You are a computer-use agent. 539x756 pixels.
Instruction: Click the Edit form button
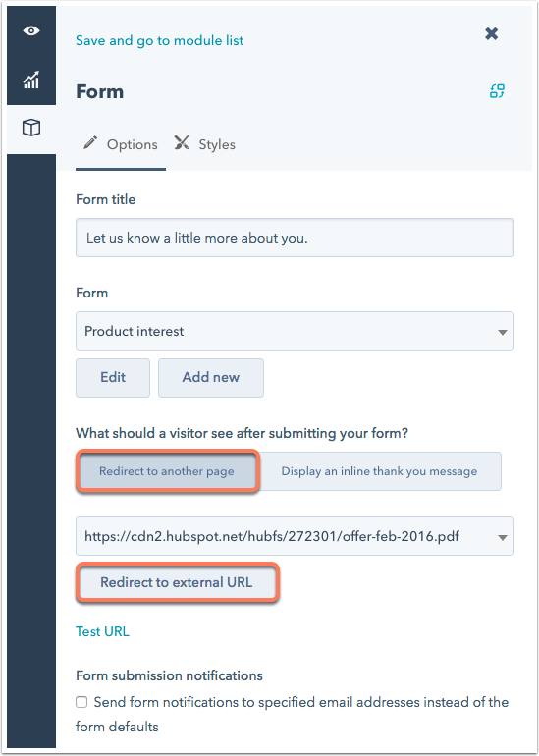click(x=113, y=378)
